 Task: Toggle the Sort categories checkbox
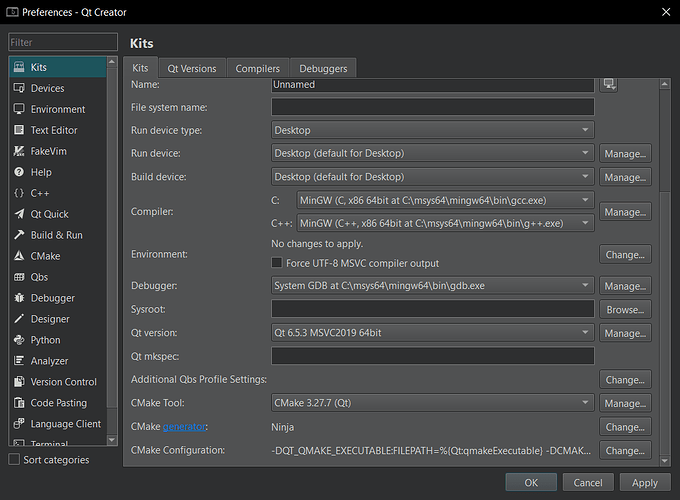[14, 460]
